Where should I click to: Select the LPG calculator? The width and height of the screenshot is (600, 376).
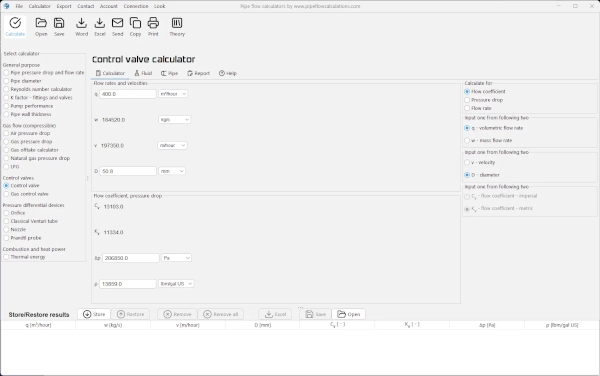(11, 167)
